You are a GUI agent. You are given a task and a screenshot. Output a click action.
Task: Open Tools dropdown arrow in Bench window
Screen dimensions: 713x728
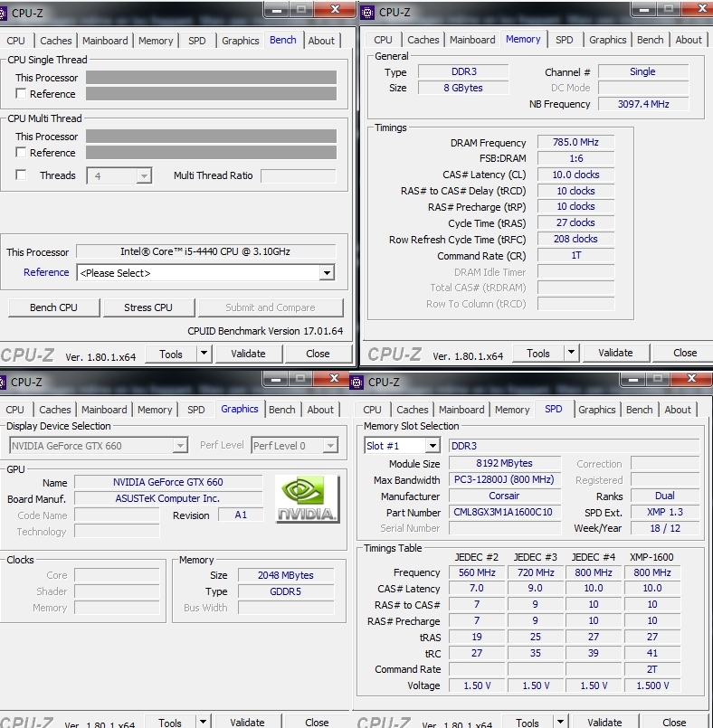(x=204, y=354)
